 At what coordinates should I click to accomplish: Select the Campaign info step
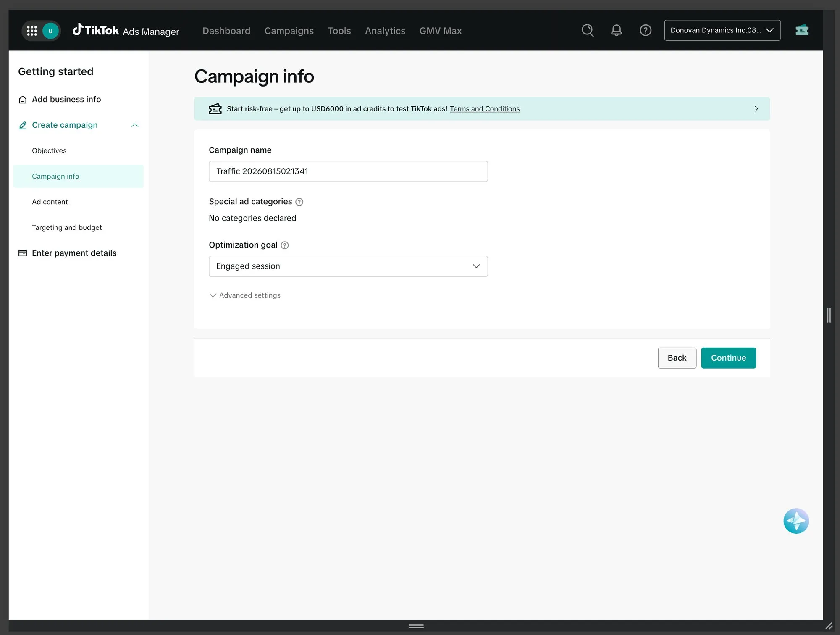(79, 176)
